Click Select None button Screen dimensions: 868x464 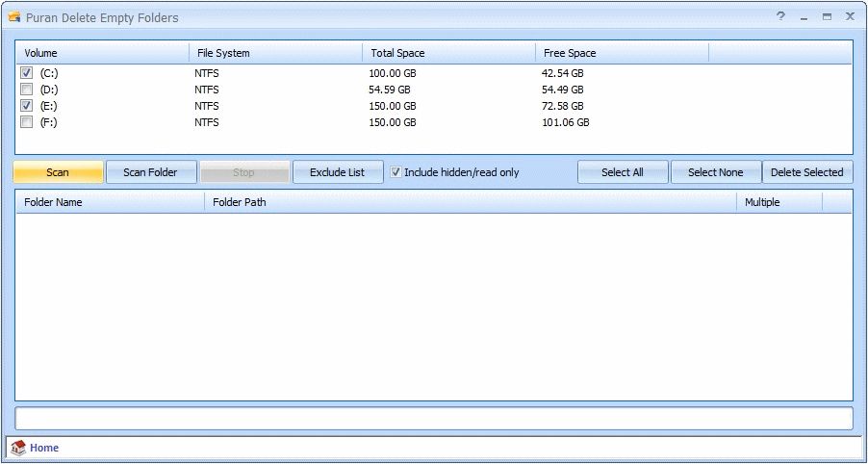(716, 172)
